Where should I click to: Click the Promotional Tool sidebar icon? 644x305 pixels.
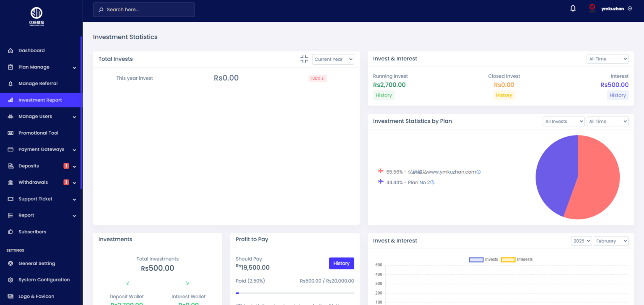click(x=10, y=133)
